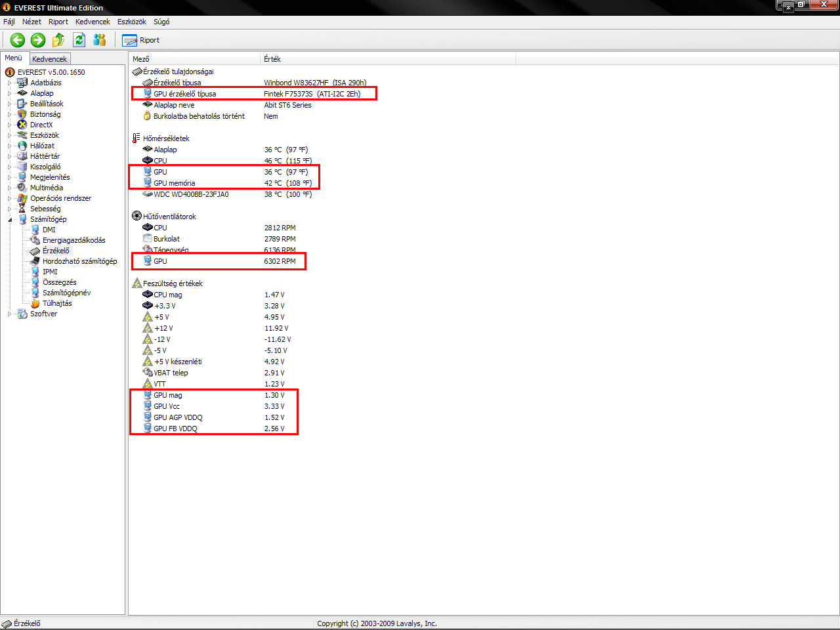Click the GPU mag monitor icon
Viewport: 840px width, 630px height.
pyautogui.click(x=148, y=395)
